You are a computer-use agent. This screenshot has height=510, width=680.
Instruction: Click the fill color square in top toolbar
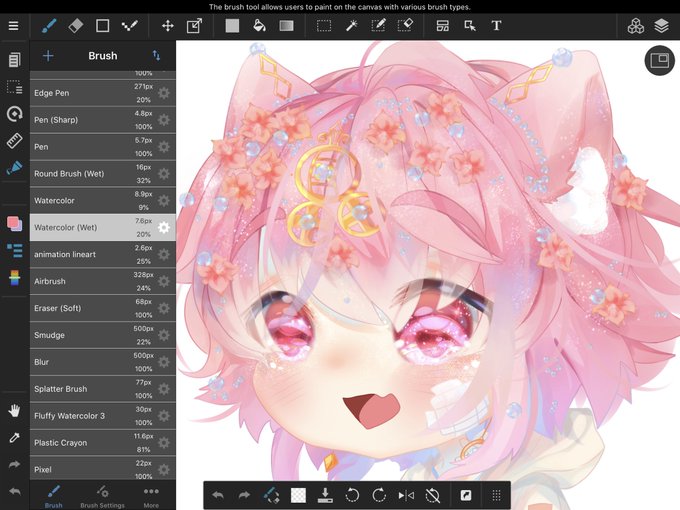click(x=232, y=26)
